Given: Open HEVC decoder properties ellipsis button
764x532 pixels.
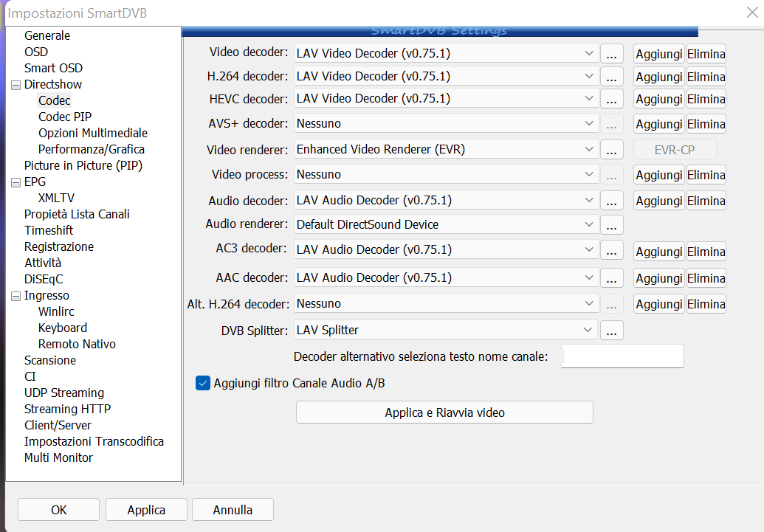Looking at the screenshot, I should click(x=611, y=99).
